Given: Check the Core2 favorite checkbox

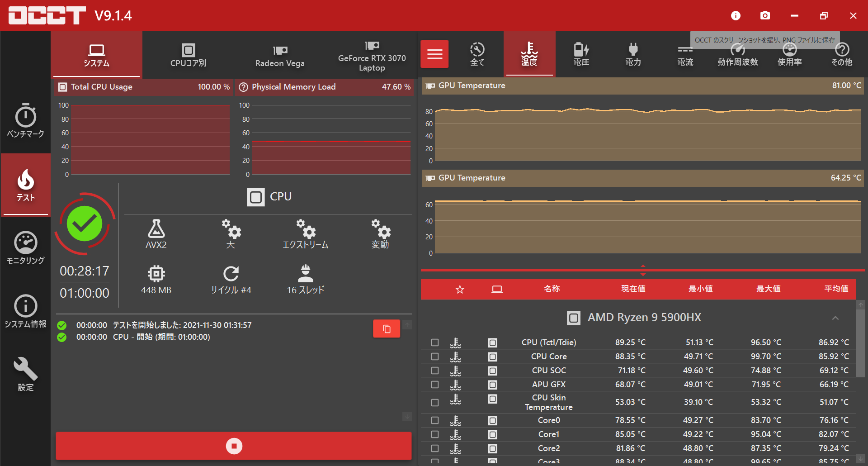Looking at the screenshot, I should (x=435, y=448).
